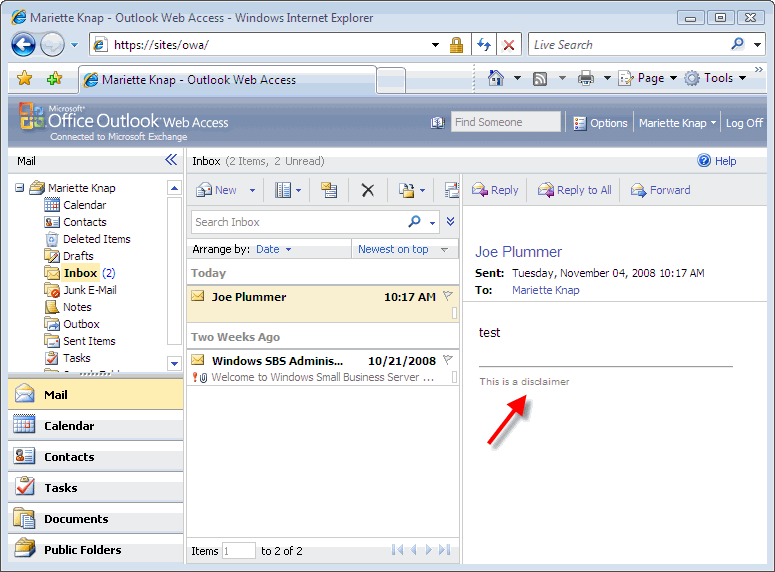This screenshot has width=775, height=572.
Task: Click the flag icon on Windows SBS message
Action: click(448, 359)
